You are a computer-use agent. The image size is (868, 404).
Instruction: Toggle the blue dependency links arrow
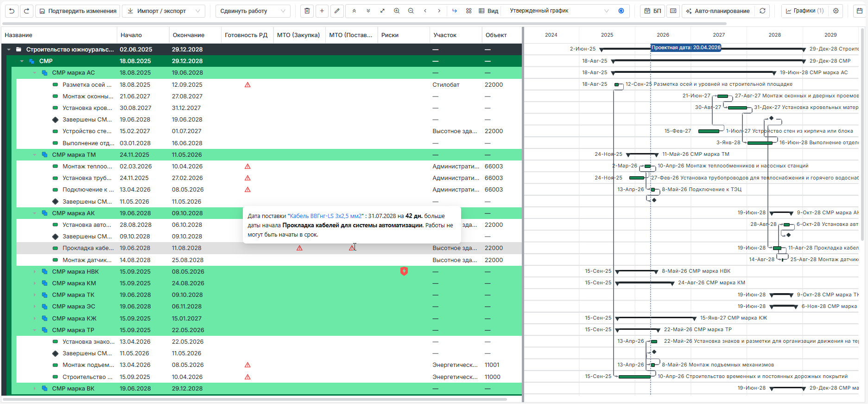coord(454,11)
